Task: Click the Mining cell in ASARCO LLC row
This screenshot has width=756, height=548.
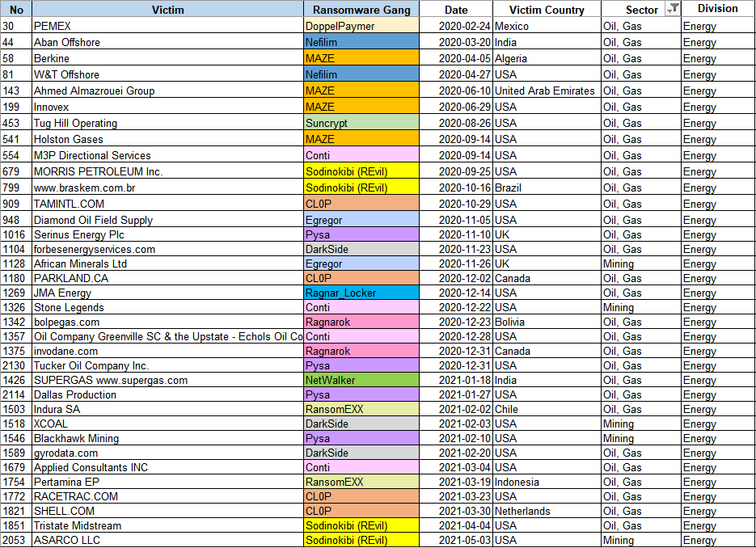Action: (641, 540)
